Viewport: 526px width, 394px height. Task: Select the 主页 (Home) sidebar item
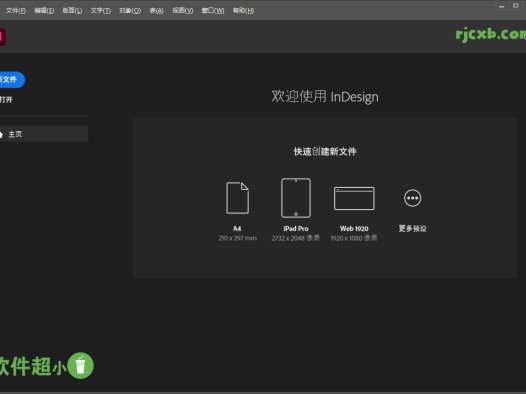44,134
